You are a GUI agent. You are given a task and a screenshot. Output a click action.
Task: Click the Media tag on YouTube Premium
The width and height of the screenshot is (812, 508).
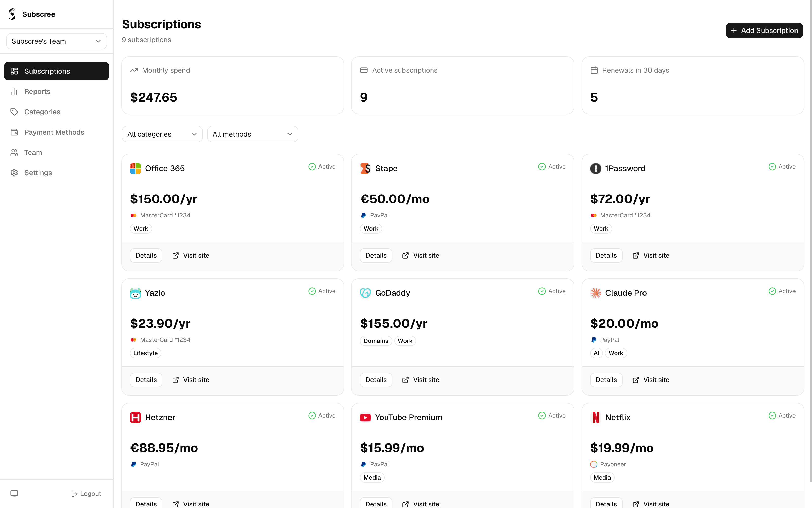(x=372, y=478)
